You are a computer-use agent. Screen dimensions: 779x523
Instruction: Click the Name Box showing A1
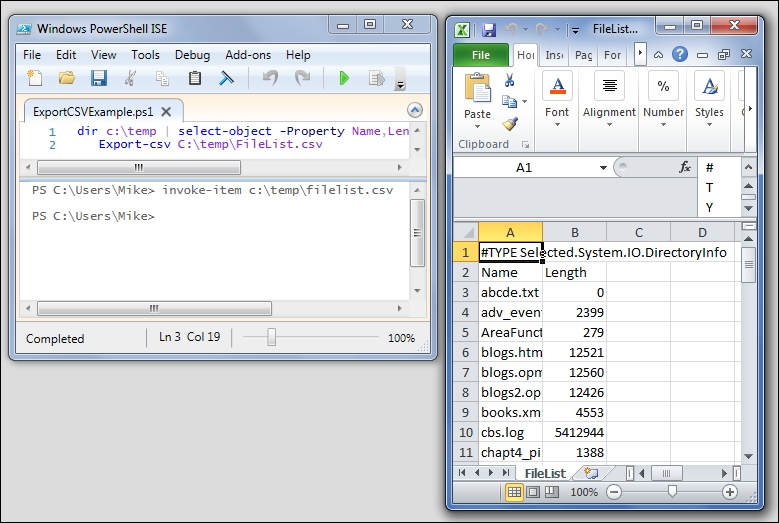[x=525, y=167]
